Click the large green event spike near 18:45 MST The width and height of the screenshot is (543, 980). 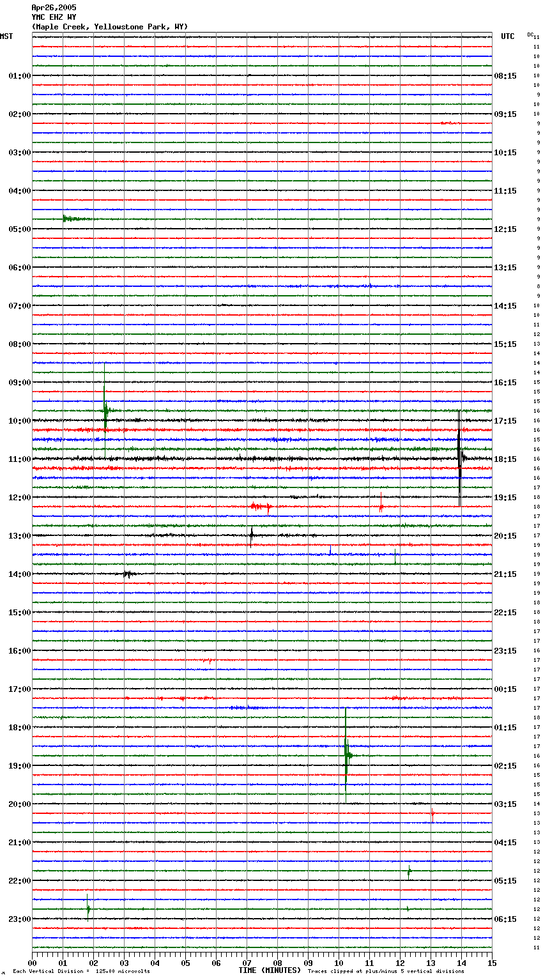click(x=346, y=755)
